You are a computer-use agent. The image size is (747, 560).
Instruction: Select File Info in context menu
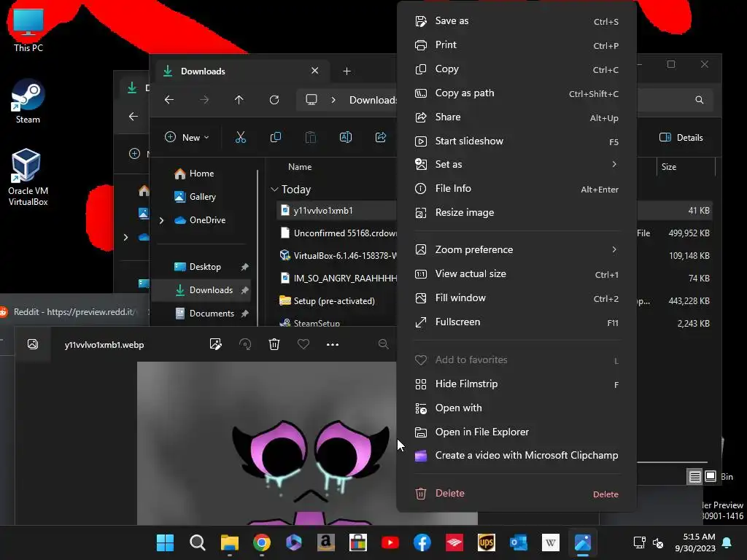coord(517,189)
